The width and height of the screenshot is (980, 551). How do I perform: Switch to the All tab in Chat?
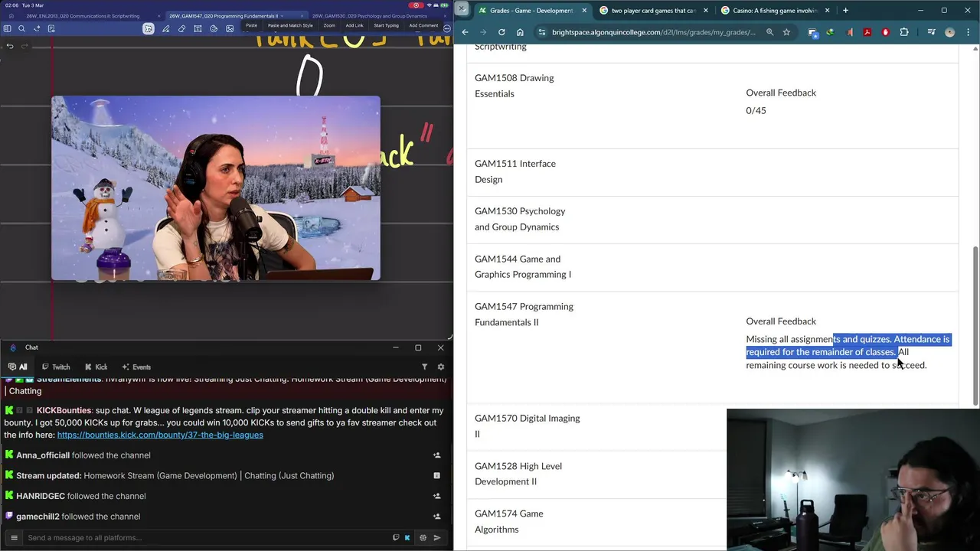pyautogui.click(x=18, y=367)
